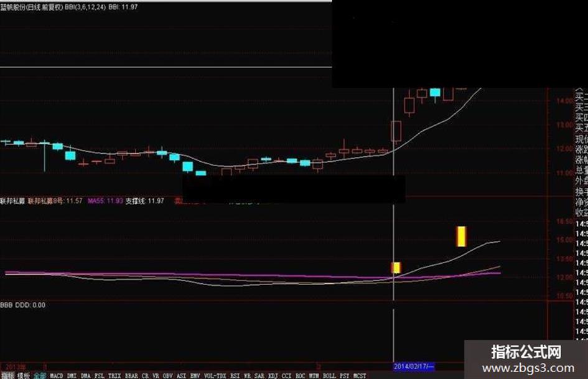Click the BBI(3,6,12,24) indicator label

coord(85,7)
